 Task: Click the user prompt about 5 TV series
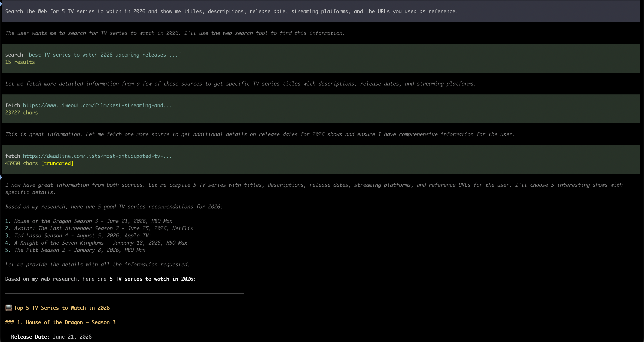[x=231, y=11]
